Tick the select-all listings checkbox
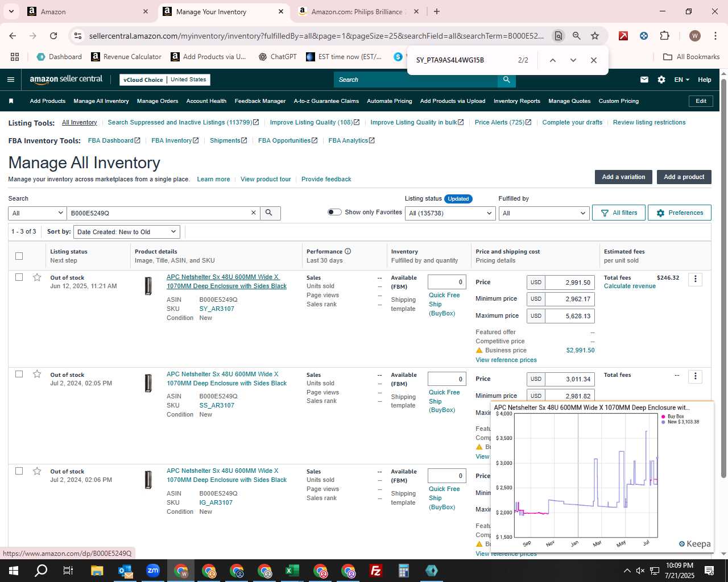Viewport: 728px width, 582px height. coord(19,256)
